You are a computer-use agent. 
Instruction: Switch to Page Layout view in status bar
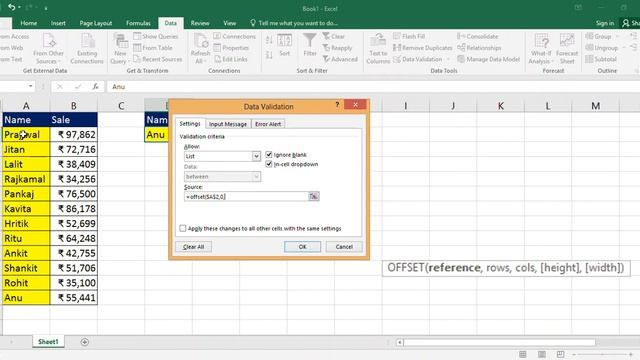click(x=542, y=354)
